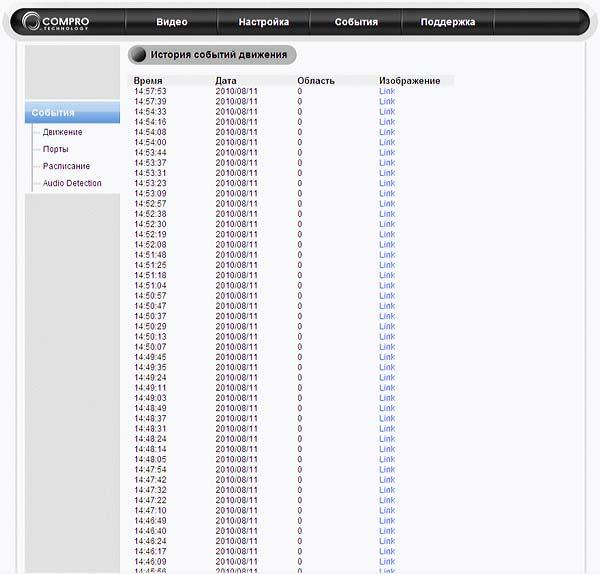
Task: Open image Link for event 14:50:07
Action: [387, 347]
